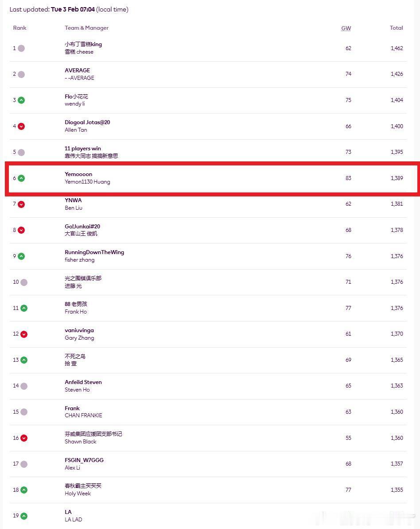Click the Rank column header
420x529 pixels.
[x=19, y=27]
